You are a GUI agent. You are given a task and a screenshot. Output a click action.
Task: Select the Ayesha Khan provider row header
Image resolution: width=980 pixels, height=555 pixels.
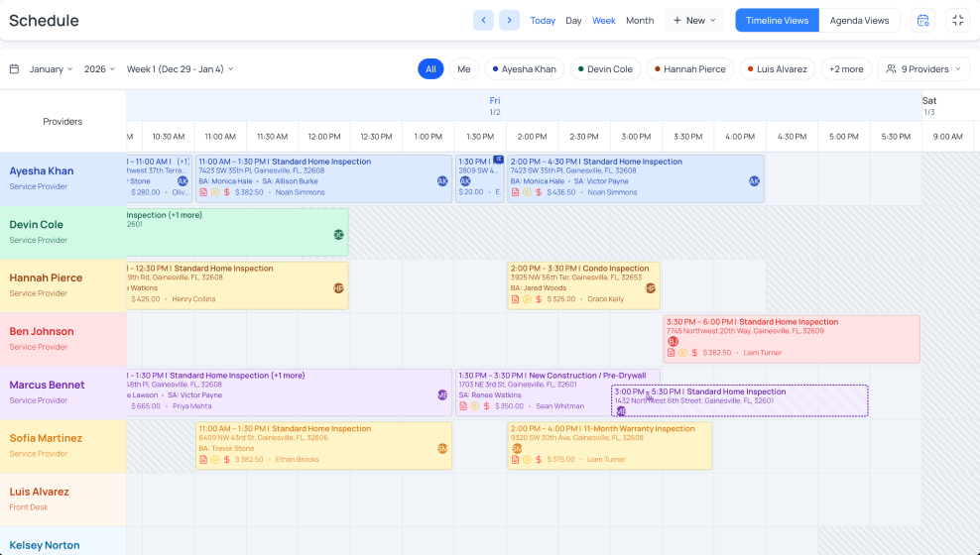63,178
